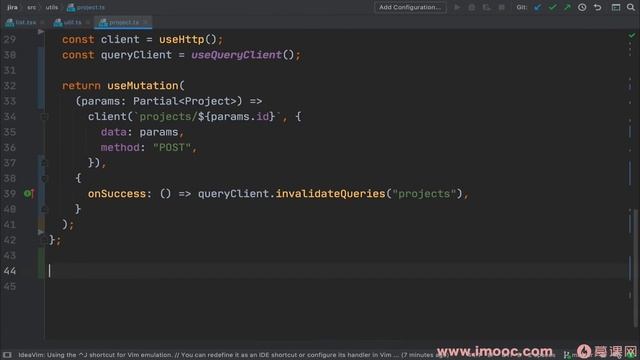Click the Git label in toolbar
Viewport: 640px width, 360px height.
(521, 7)
